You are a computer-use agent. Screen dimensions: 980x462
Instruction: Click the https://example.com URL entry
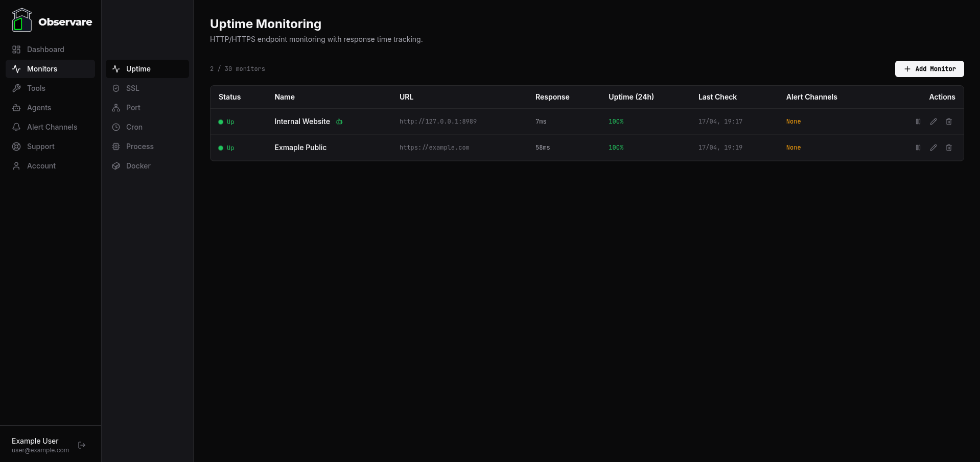434,148
